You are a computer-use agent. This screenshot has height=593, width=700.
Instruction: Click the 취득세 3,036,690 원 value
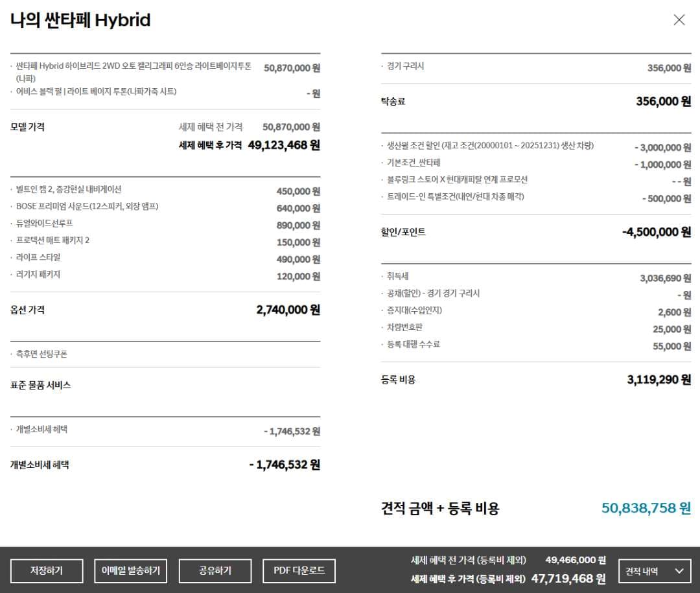[666, 278]
